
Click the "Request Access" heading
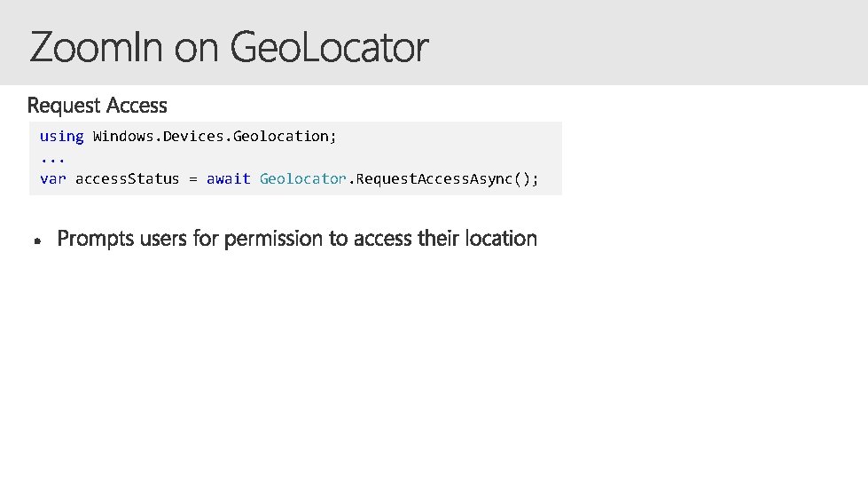pyautogui.click(x=98, y=106)
